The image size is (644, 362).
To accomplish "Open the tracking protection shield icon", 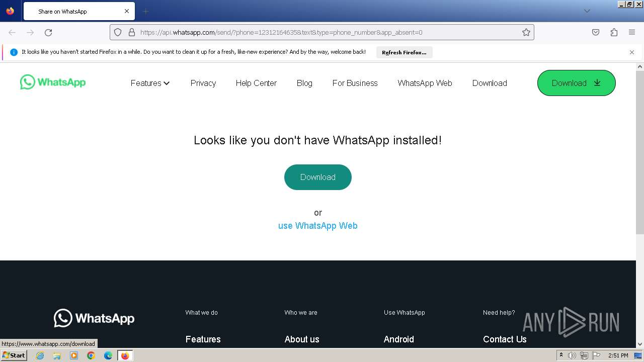I will [x=118, y=32].
